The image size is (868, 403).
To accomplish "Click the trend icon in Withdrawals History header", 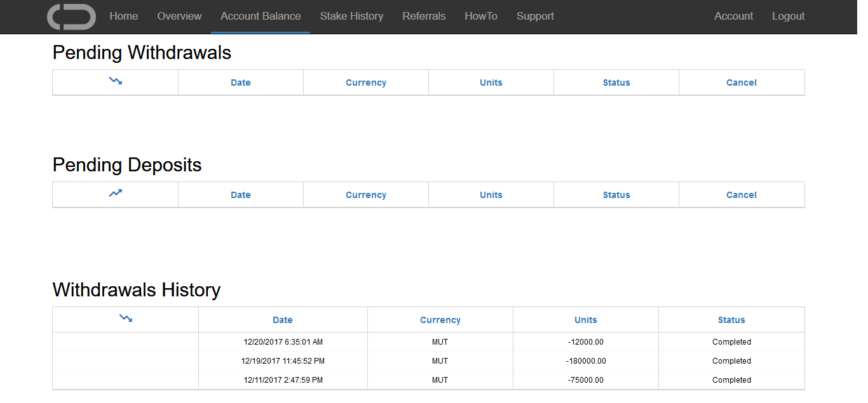I will [125, 319].
